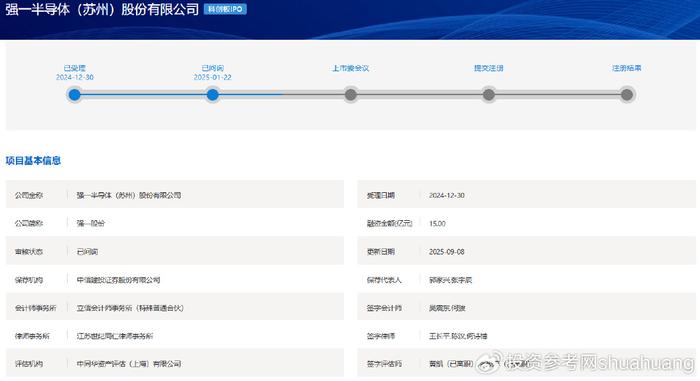This screenshot has width=700, height=381.
Task: Select the 签字律师 field label
Action: pos(381,336)
